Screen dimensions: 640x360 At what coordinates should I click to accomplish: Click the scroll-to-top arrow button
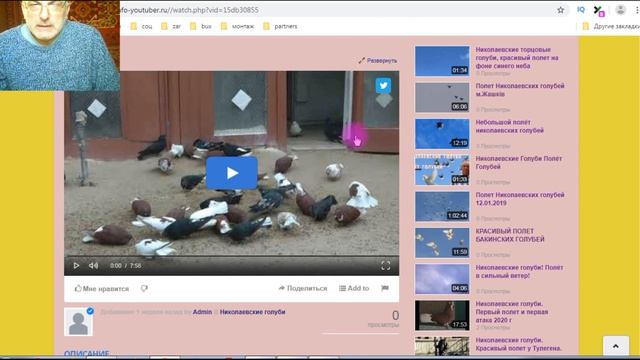(x=616, y=346)
